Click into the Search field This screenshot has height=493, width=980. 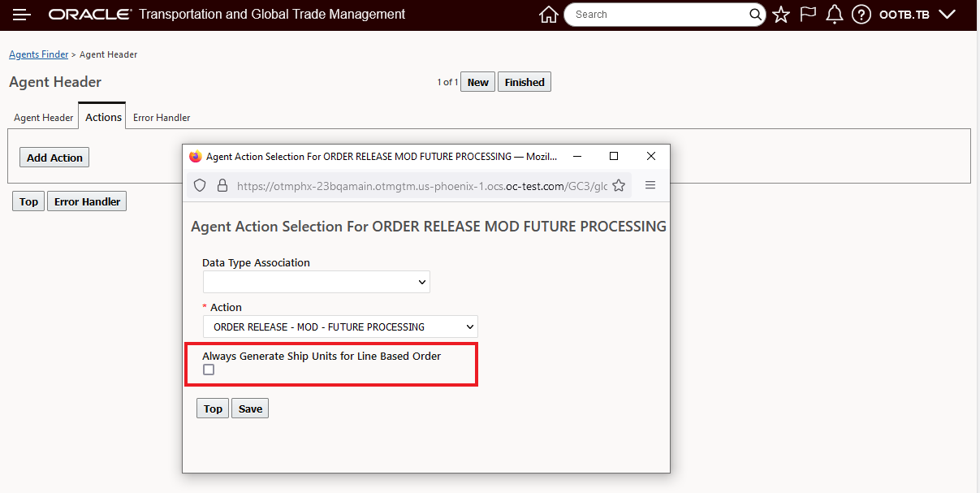click(x=658, y=15)
